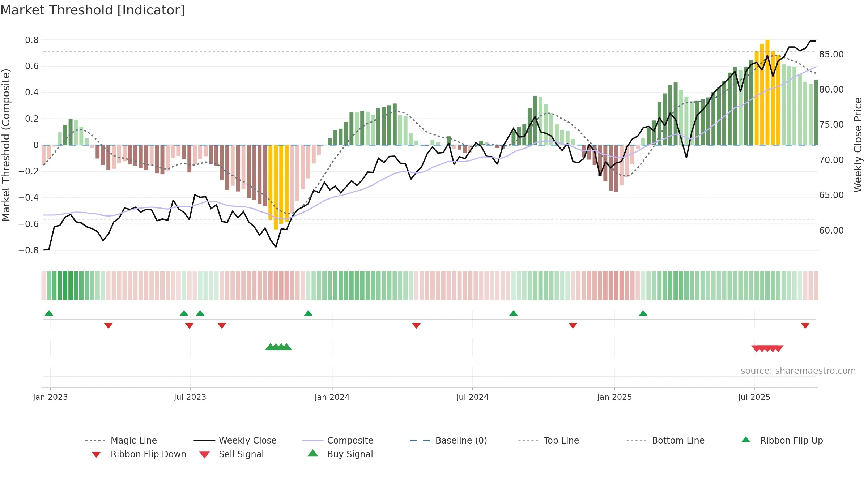Click the red flip-down triangle near Apr 2024
Screen dimensions: 868x488
(x=416, y=326)
